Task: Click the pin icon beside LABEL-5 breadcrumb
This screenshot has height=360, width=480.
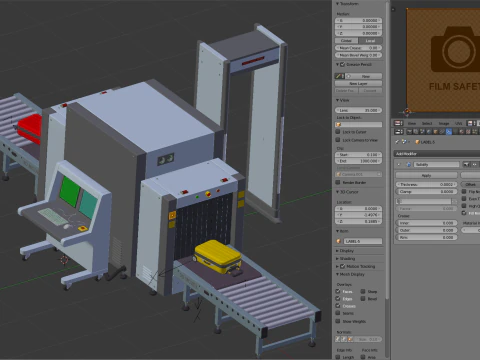Action: tap(397, 142)
